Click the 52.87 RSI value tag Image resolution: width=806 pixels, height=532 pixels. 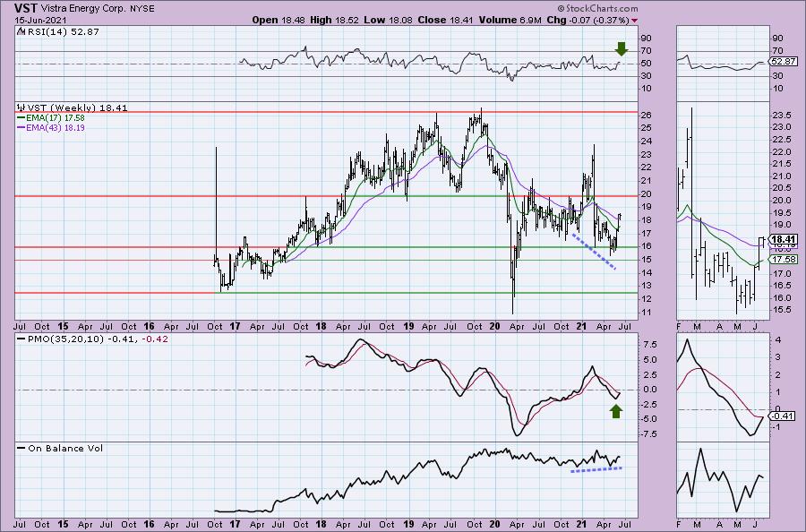pos(784,62)
